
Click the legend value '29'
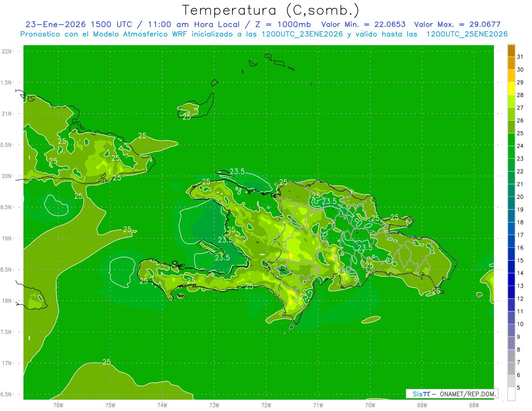coord(520,82)
